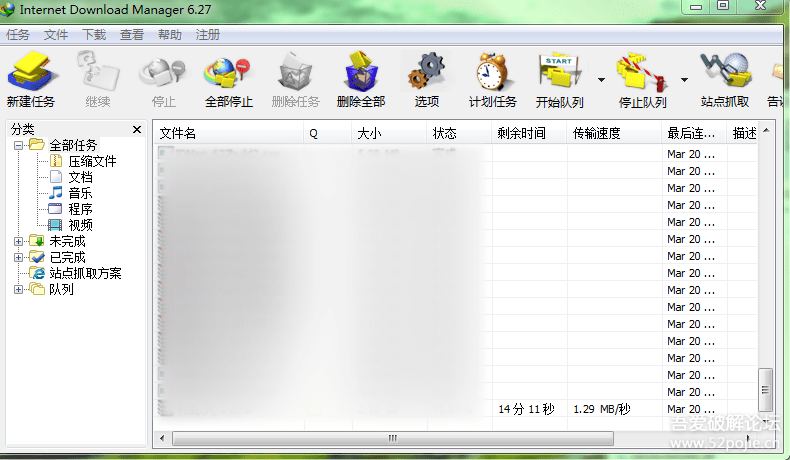
Task: Select 程序 category
Action: [x=80, y=209]
